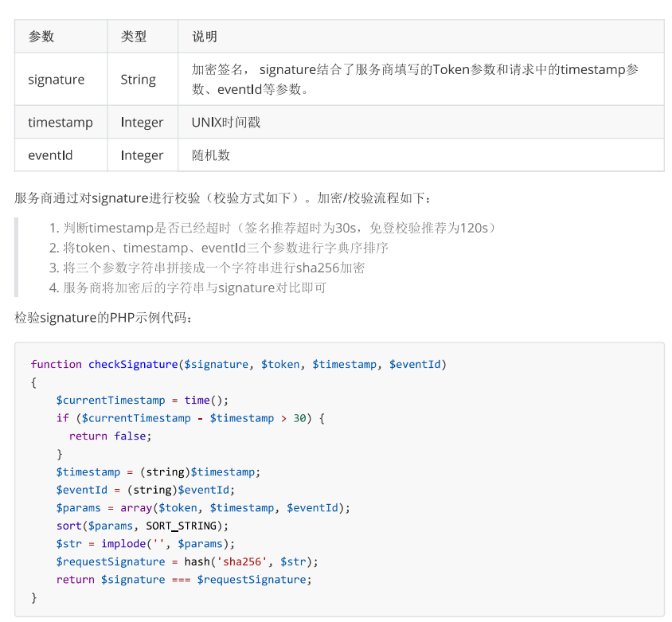Click step 3 about sha256 encryption
Viewport: 672px width, 622px height.
coord(206,268)
